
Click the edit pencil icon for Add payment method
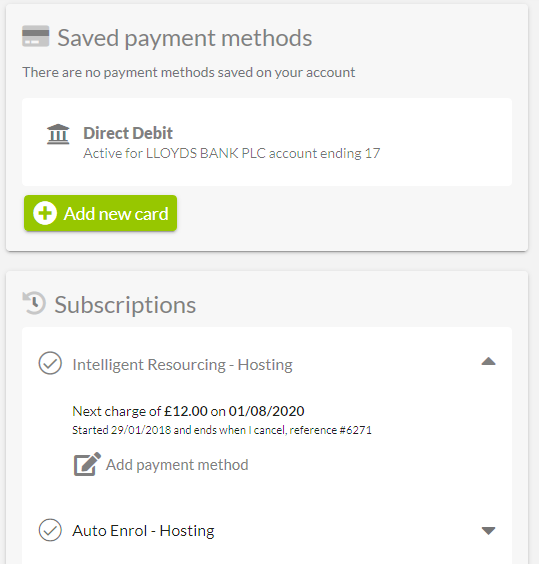click(x=87, y=464)
